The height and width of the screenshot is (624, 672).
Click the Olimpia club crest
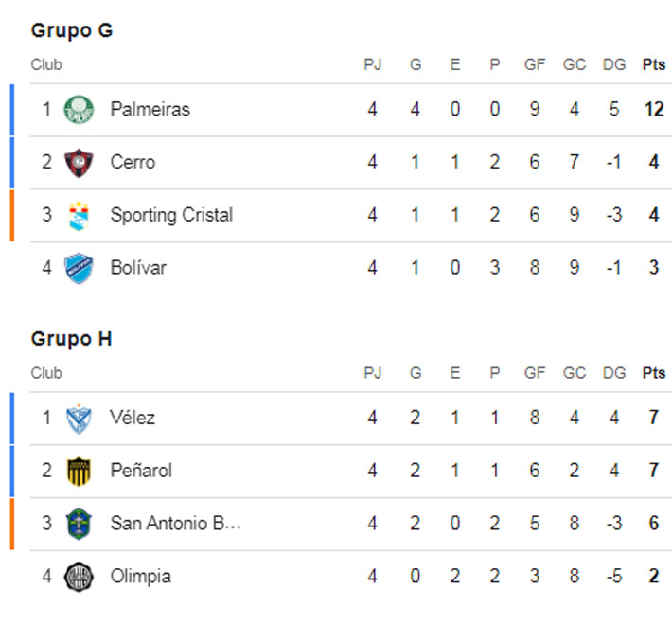tap(79, 577)
